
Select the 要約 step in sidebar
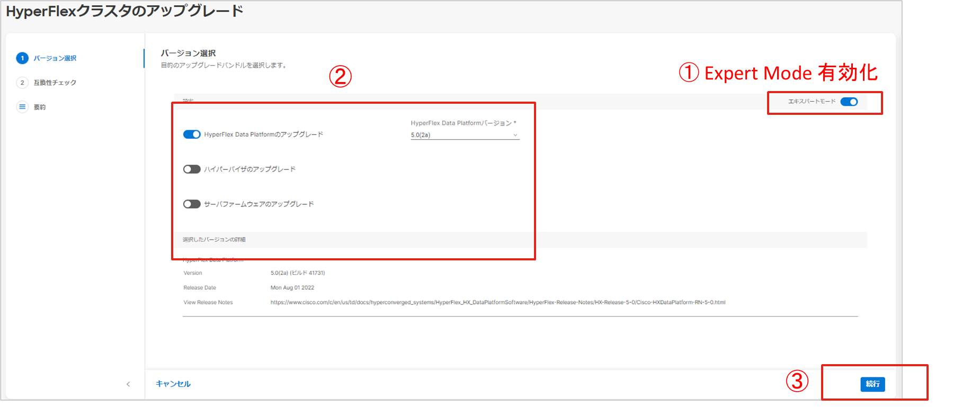click(x=40, y=107)
